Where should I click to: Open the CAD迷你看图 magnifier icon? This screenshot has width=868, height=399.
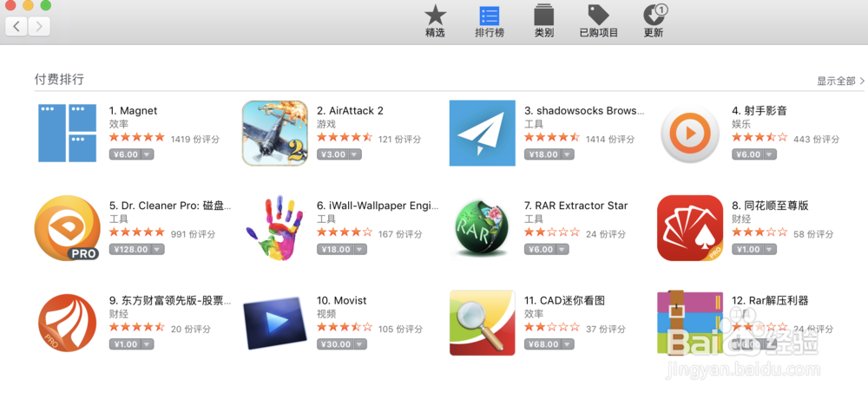(482, 323)
